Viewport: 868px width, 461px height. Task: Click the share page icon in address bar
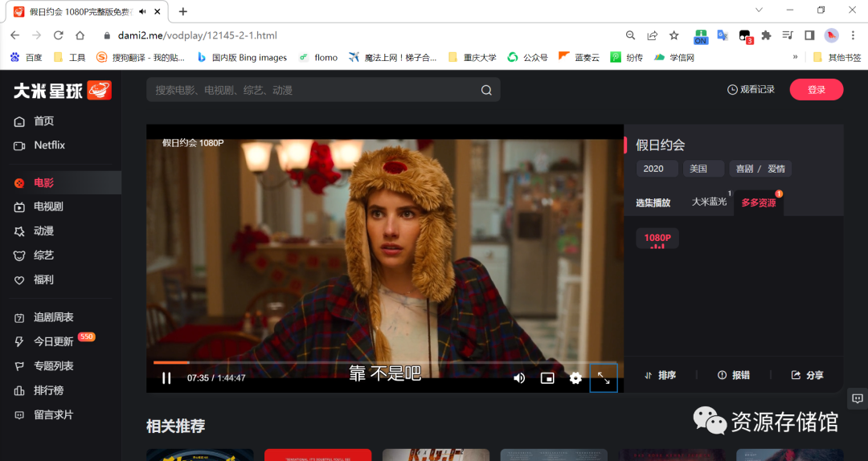click(652, 35)
